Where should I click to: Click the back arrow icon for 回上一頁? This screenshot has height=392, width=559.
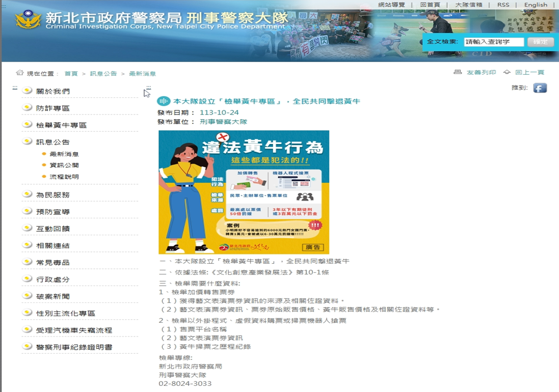coord(507,72)
